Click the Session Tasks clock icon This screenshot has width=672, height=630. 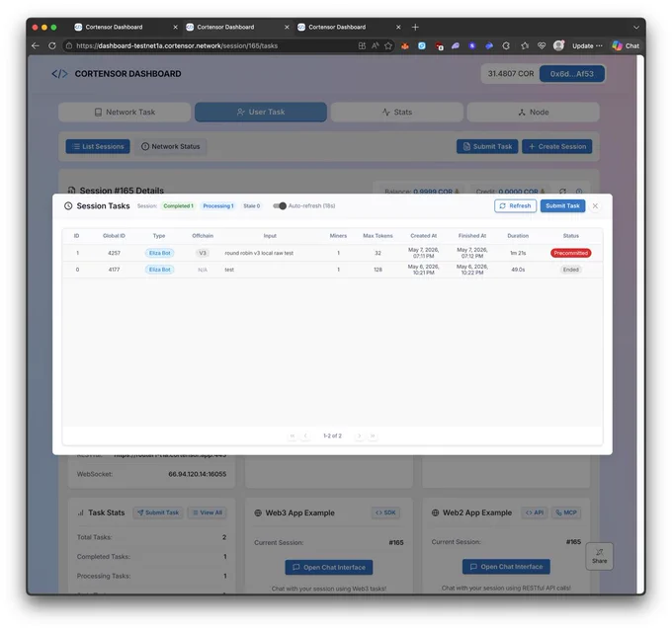[x=68, y=206]
